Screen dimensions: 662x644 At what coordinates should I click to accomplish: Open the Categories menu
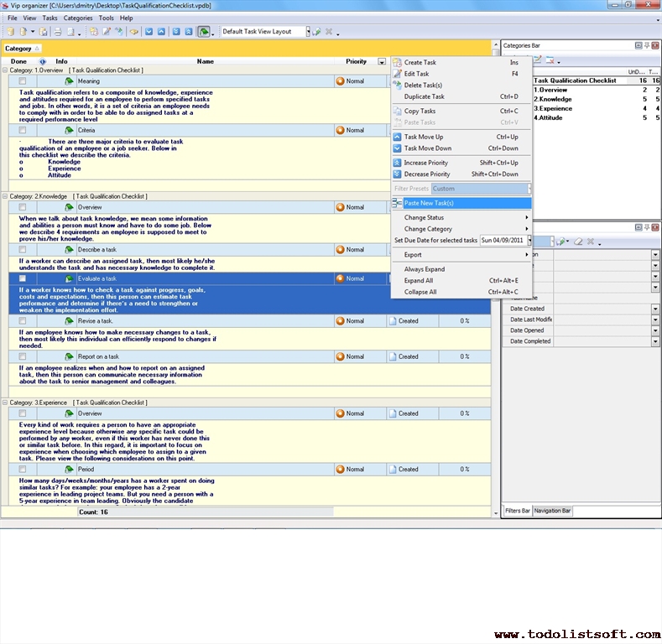(x=78, y=18)
